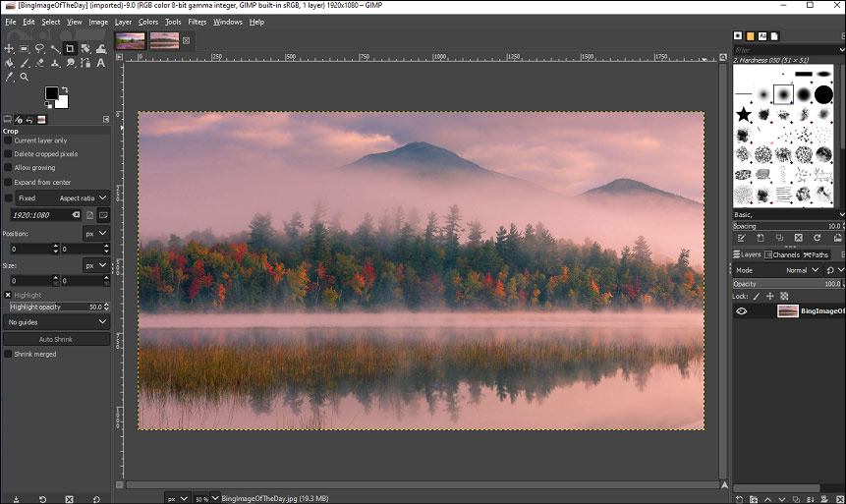The height and width of the screenshot is (504, 846).
Task: Select the Text tool
Action: tap(101, 63)
